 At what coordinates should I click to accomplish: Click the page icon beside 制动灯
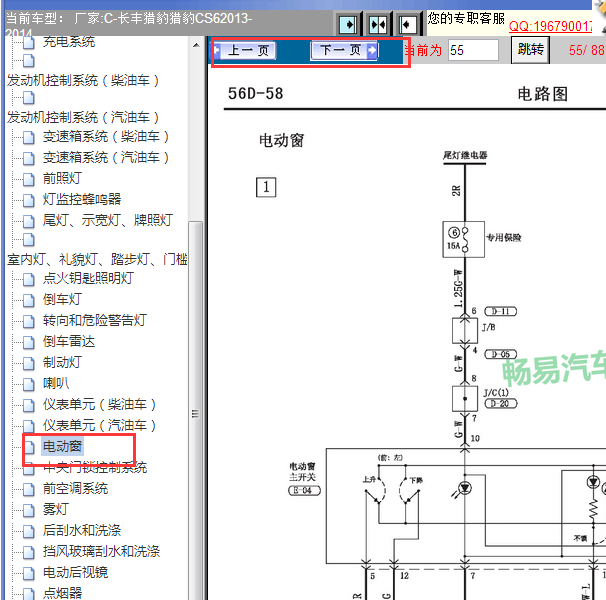(29, 363)
